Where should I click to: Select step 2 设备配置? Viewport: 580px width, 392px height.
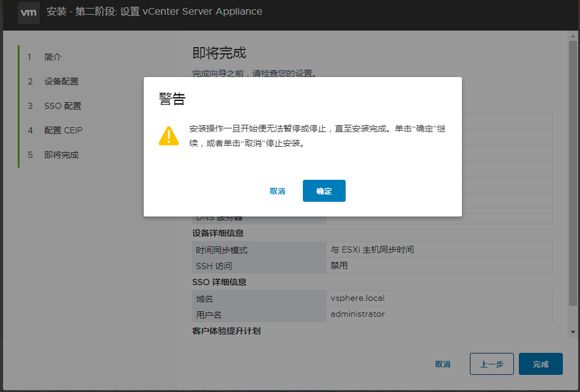53,81
